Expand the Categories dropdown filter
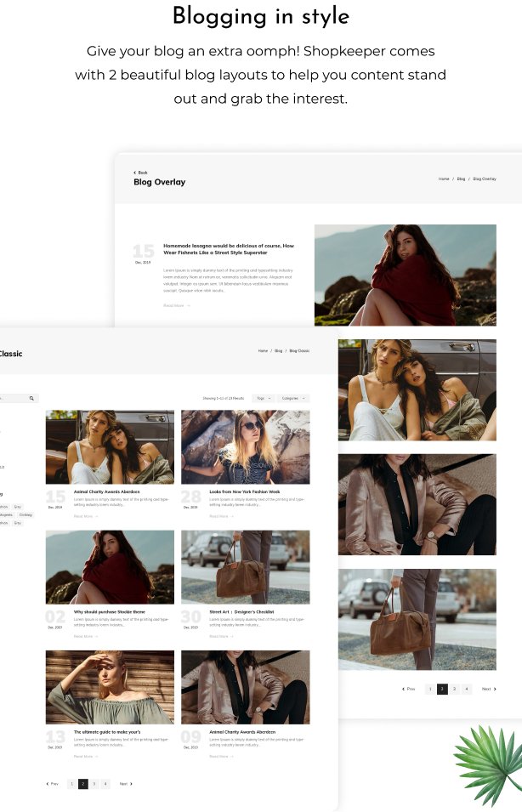 [x=292, y=398]
